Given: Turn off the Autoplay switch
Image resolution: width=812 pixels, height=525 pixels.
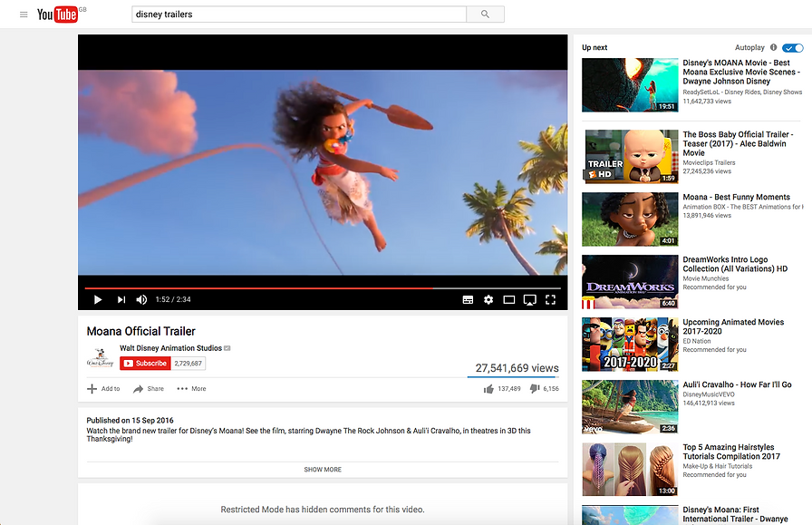Looking at the screenshot, I should click(792, 48).
